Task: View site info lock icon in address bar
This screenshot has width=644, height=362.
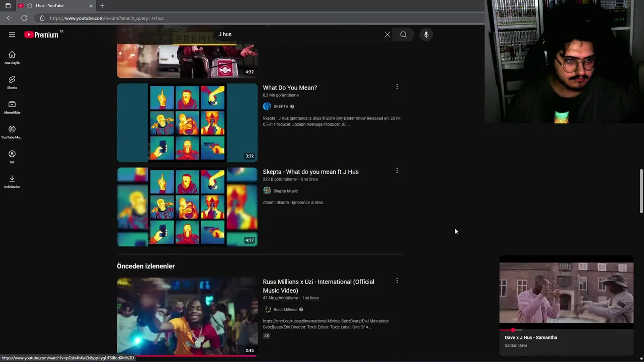Action: coord(42,18)
